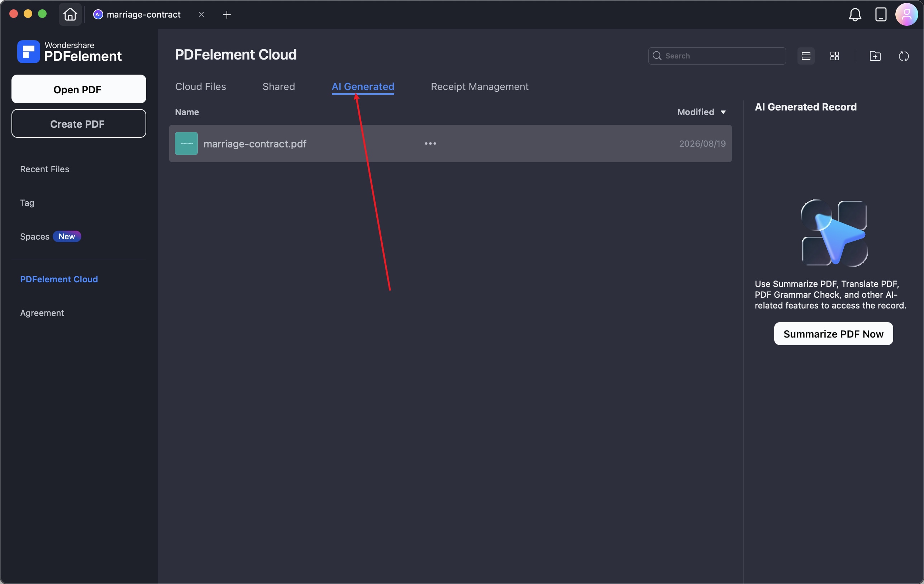The height and width of the screenshot is (584, 924).
Task: Click the Create PDF button
Action: coord(78,124)
